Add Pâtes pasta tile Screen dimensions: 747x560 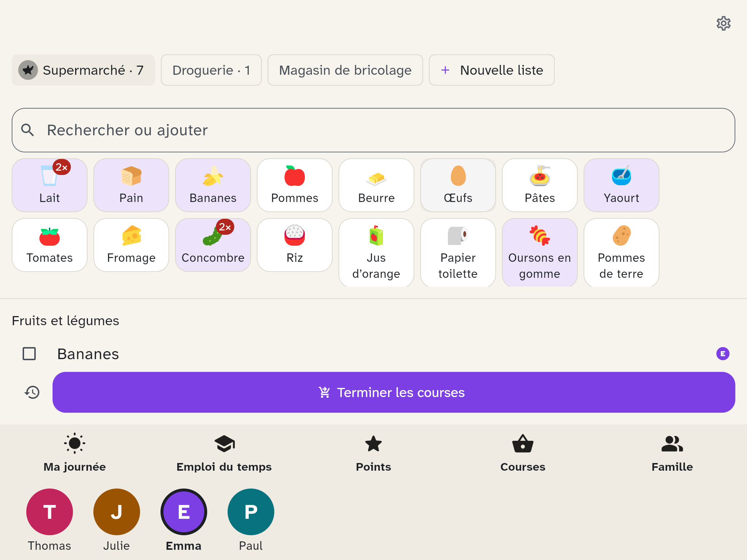540,185
